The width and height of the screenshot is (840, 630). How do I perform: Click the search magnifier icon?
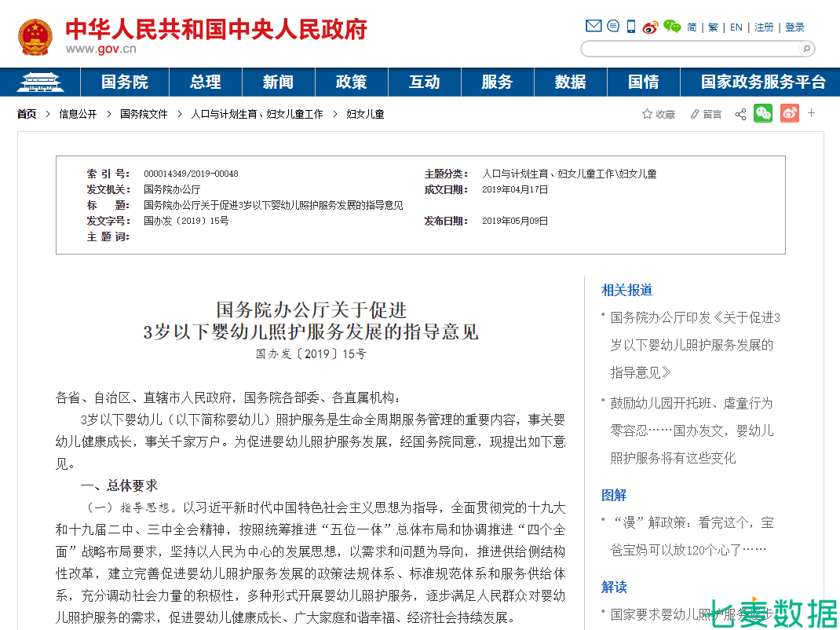pyautogui.click(x=805, y=49)
